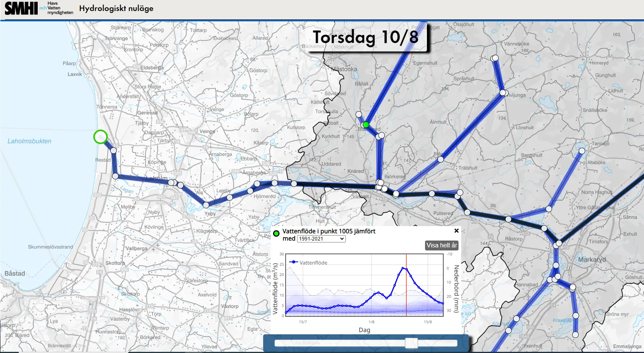Click the river node near Yttre Gällareböke
The image size is (644, 353).
549,209
